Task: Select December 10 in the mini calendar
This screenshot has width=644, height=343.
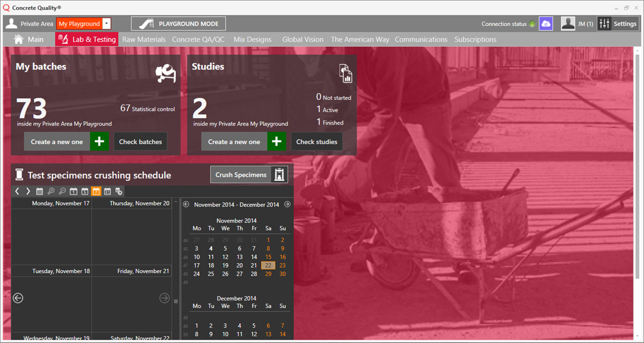Action: tap(225, 334)
